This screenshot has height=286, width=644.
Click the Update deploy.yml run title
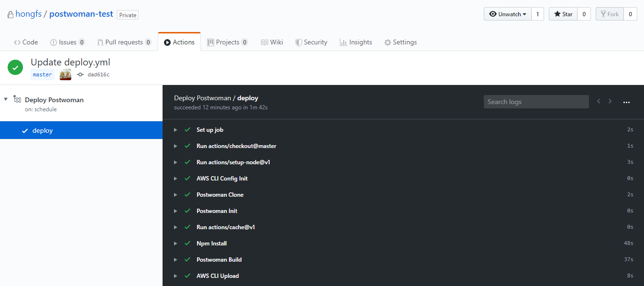tap(70, 62)
